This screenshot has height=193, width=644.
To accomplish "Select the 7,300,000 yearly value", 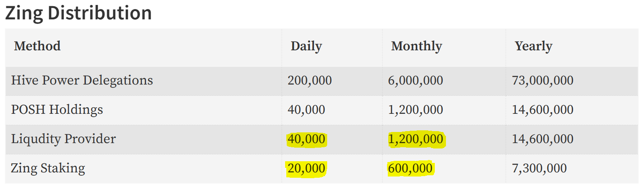I will pyautogui.click(x=539, y=169).
